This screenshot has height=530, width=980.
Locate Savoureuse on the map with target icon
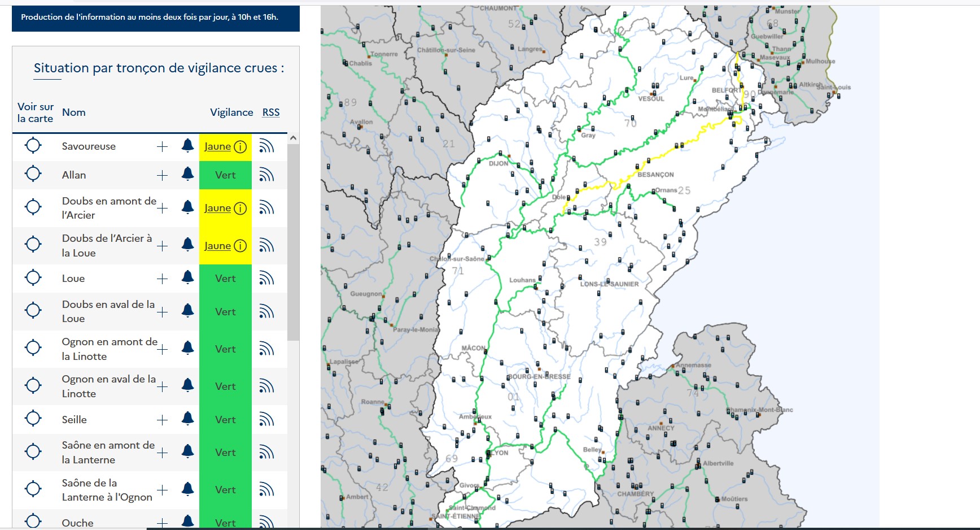(x=33, y=146)
